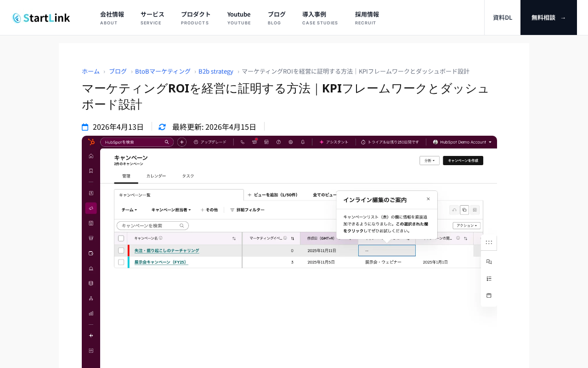Viewport: 588px width, 368px height.
Task: Click the HubSpot sprocket logo
Action: tap(91, 142)
